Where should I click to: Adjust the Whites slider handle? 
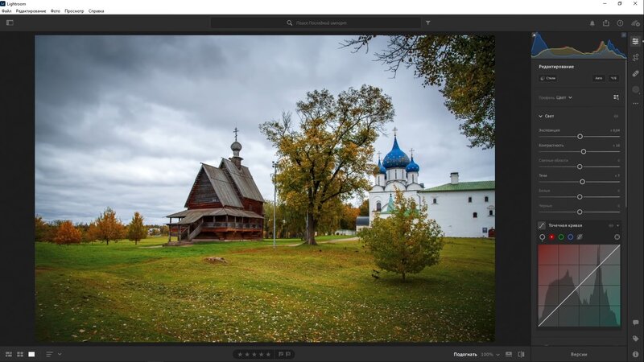click(x=580, y=196)
